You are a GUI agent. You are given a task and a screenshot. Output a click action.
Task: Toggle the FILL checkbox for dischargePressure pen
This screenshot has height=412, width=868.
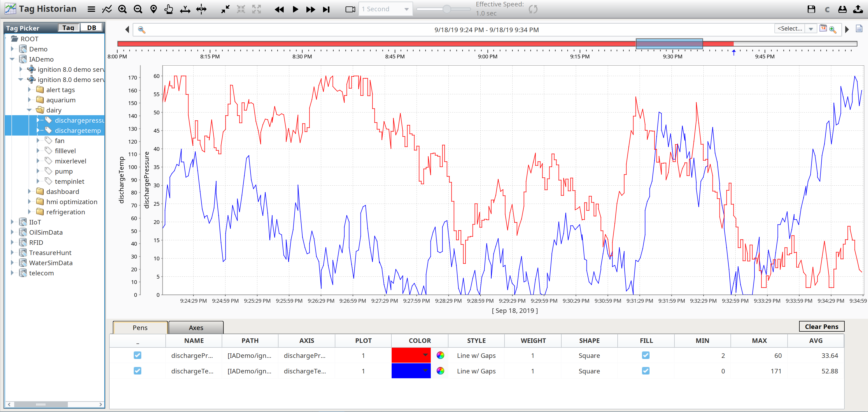tap(646, 355)
